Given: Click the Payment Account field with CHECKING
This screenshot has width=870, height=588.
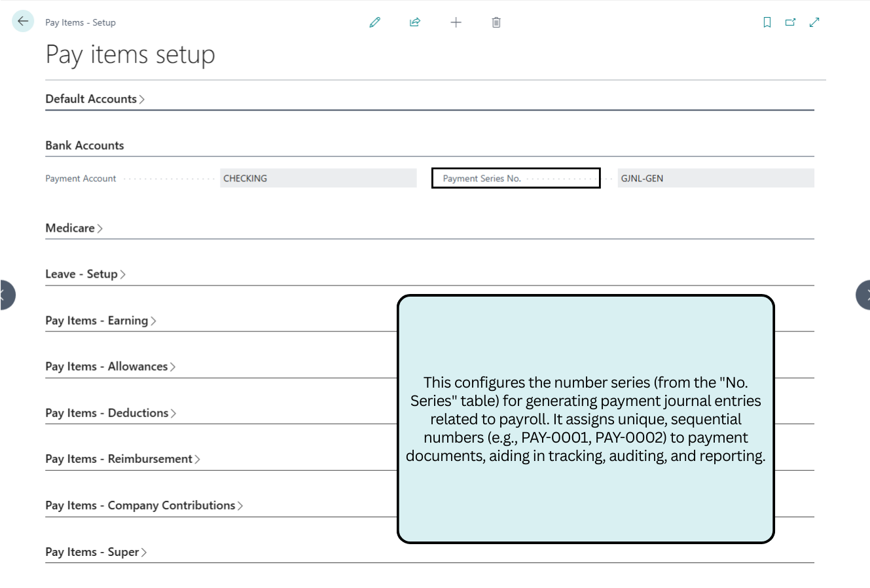Looking at the screenshot, I should tap(318, 178).
